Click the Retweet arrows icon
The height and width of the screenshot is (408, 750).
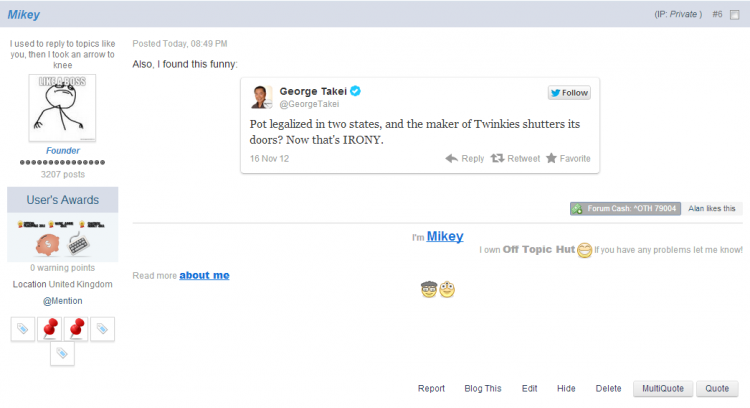497,158
